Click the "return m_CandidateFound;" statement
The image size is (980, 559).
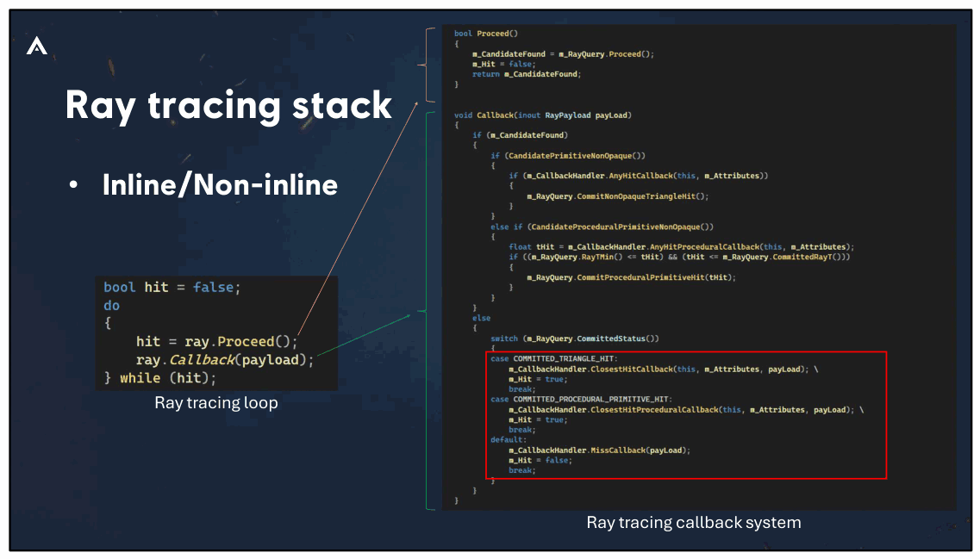point(527,74)
